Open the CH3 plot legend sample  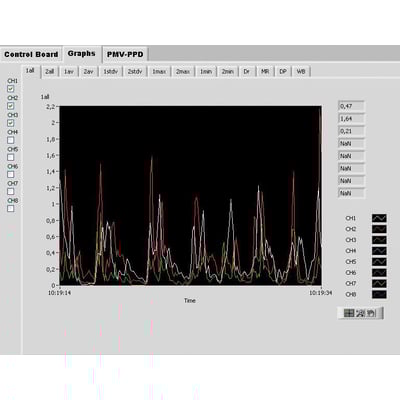coord(379,240)
